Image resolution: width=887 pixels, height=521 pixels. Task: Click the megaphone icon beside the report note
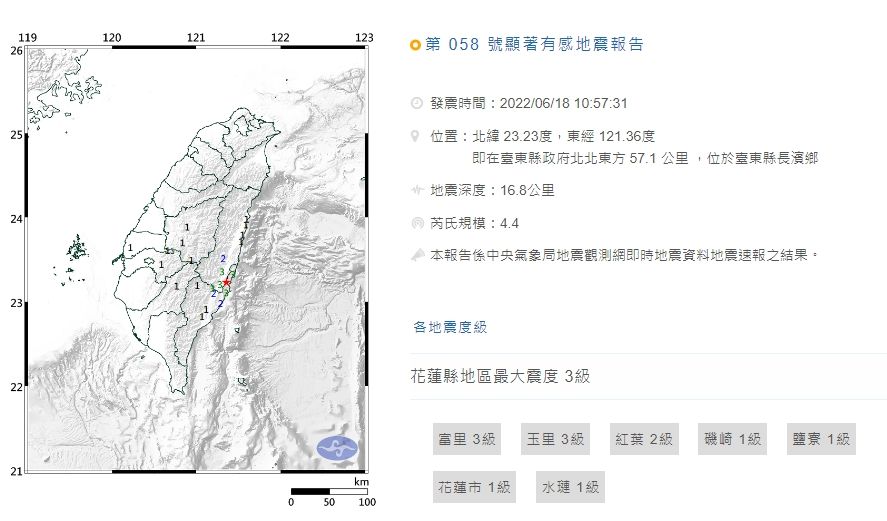pyautogui.click(x=417, y=255)
